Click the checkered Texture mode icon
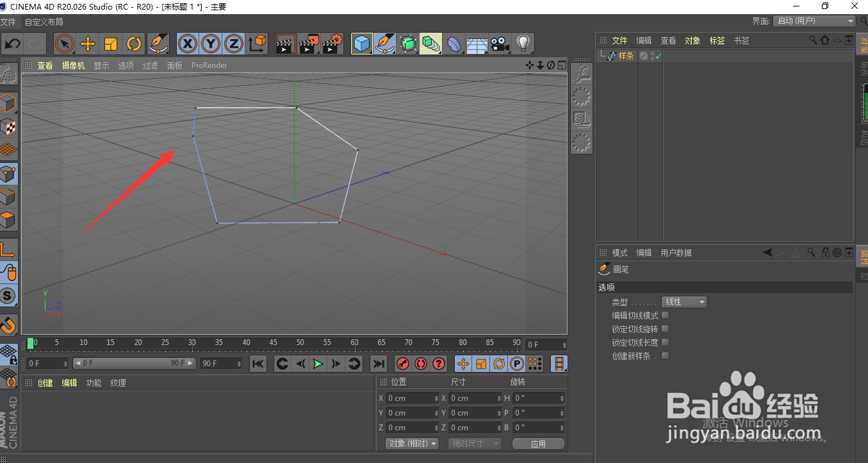 (8, 128)
